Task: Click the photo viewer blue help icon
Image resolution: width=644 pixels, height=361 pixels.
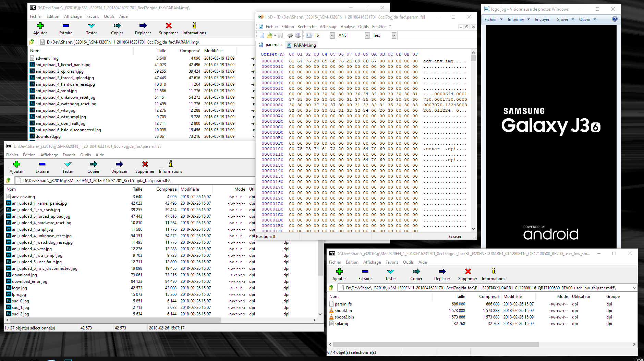Action: 615,19
